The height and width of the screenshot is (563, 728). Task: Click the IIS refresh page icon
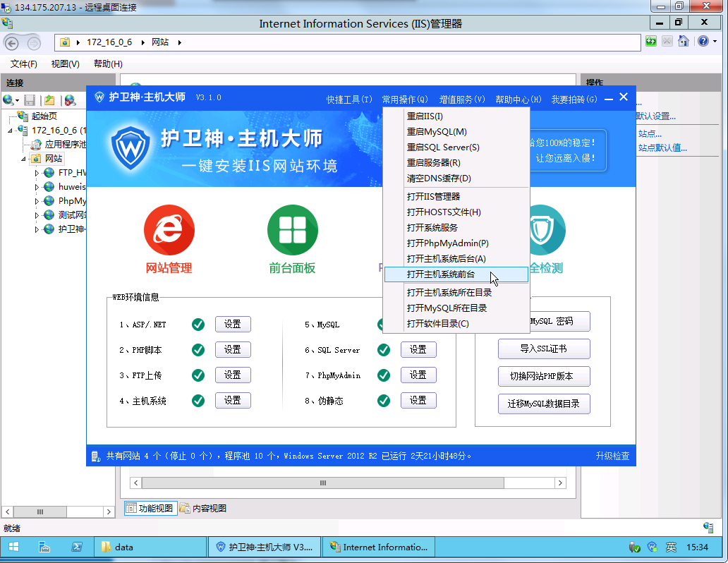(651, 42)
